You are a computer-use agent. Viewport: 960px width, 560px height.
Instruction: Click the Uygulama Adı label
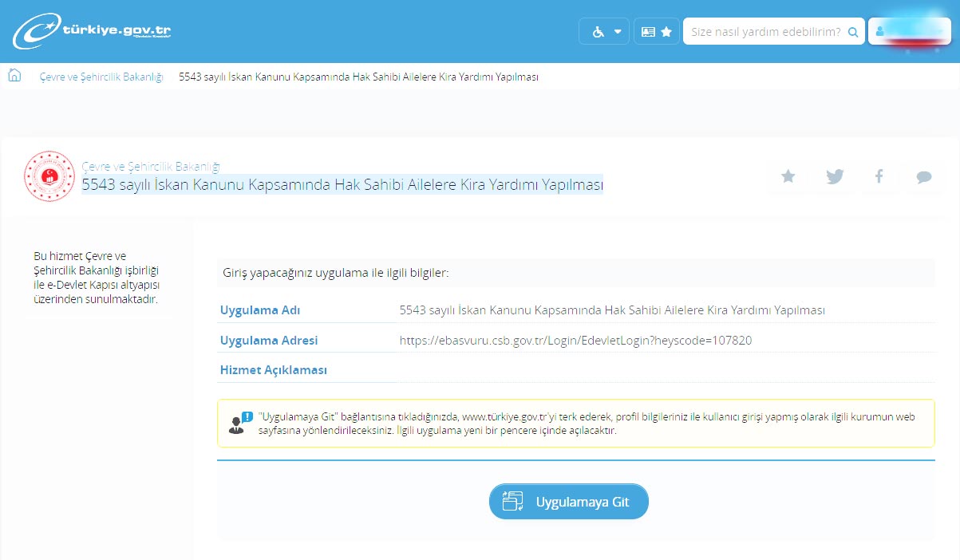click(x=260, y=310)
